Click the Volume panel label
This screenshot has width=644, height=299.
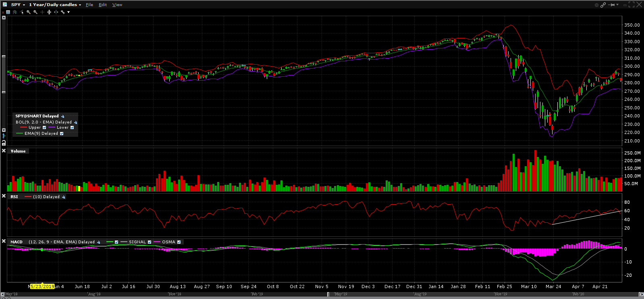[18, 151]
